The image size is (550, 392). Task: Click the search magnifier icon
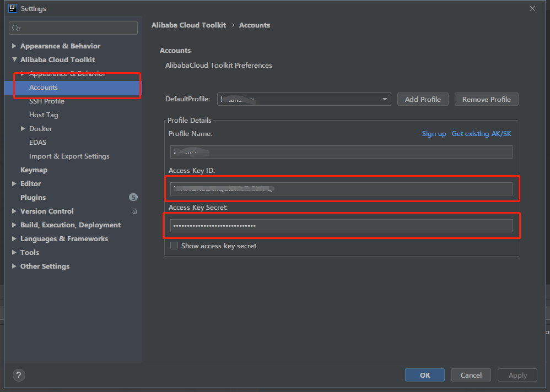(x=16, y=28)
